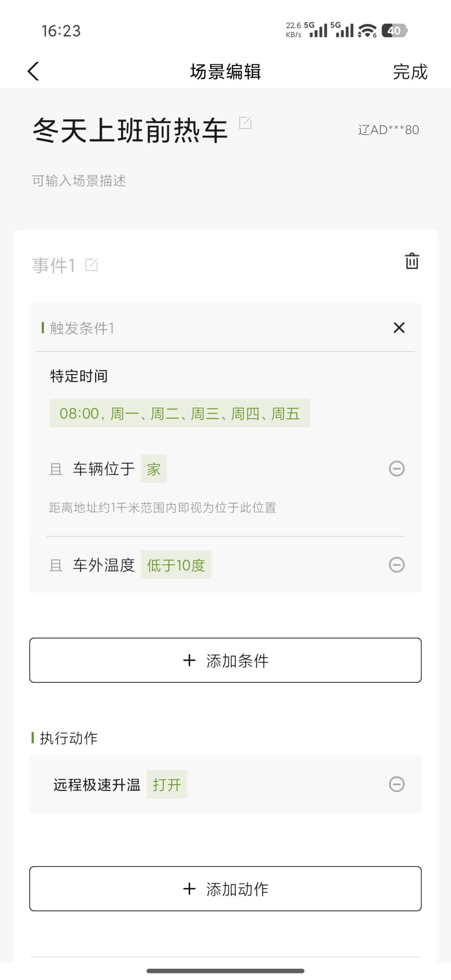
Task: Change the 低于10度 temperature threshold
Action: (176, 565)
